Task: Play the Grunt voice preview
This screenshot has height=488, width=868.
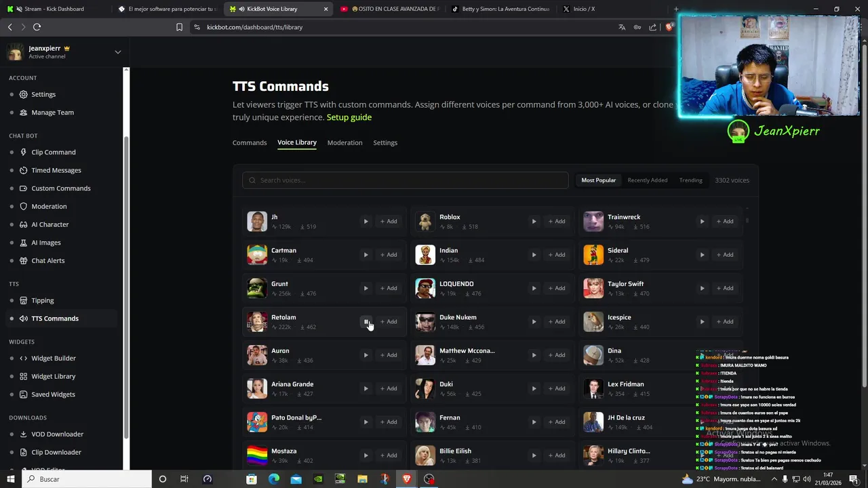Action: [366, 288]
